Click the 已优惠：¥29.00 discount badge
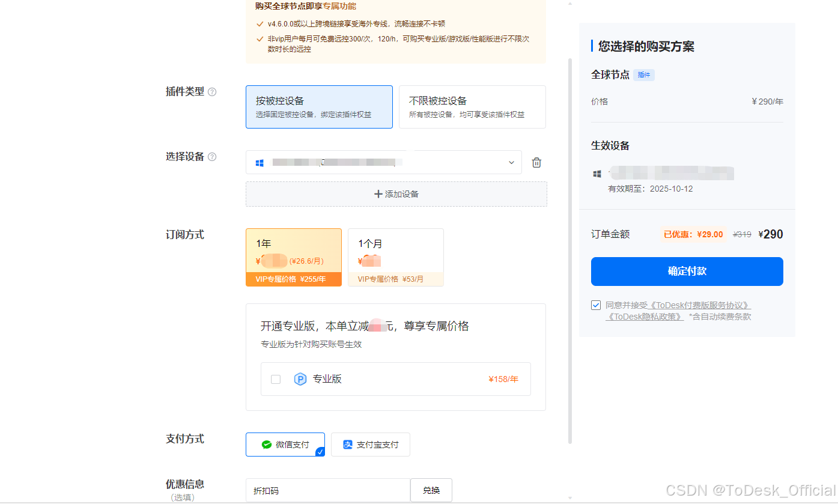The height and width of the screenshot is (504, 838). point(693,234)
